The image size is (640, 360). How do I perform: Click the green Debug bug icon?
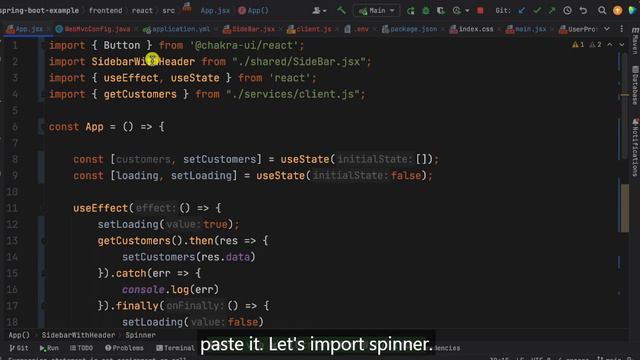tap(426, 11)
